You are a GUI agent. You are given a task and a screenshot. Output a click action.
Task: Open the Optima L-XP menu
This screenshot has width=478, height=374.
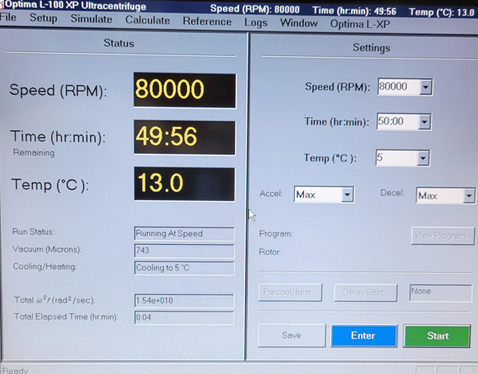(360, 24)
